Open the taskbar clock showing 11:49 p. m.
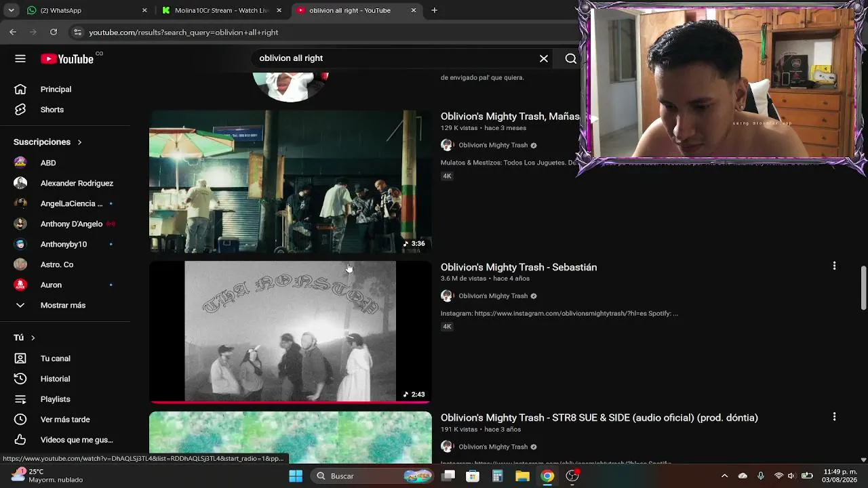The height and width of the screenshot is (488, 868). point(840,476)
